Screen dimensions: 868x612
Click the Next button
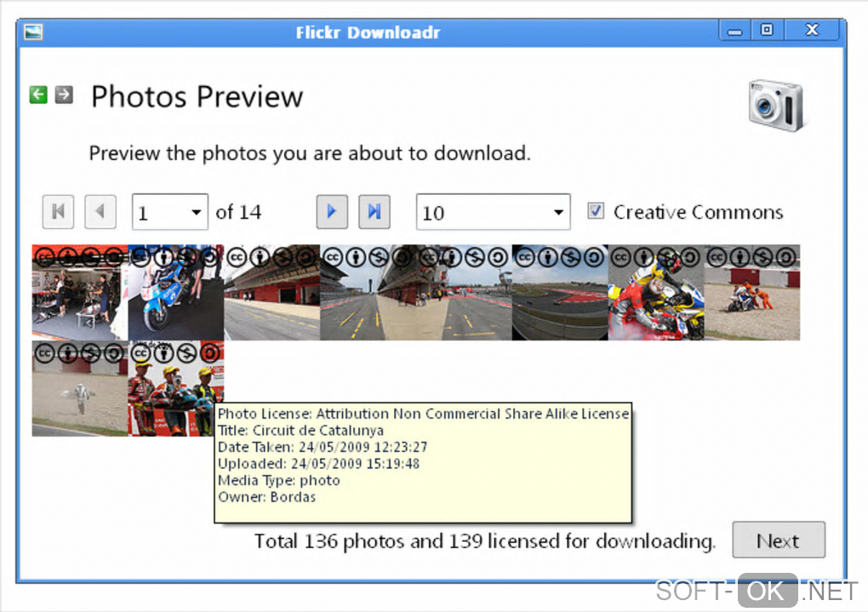click(x=779, y=540)
